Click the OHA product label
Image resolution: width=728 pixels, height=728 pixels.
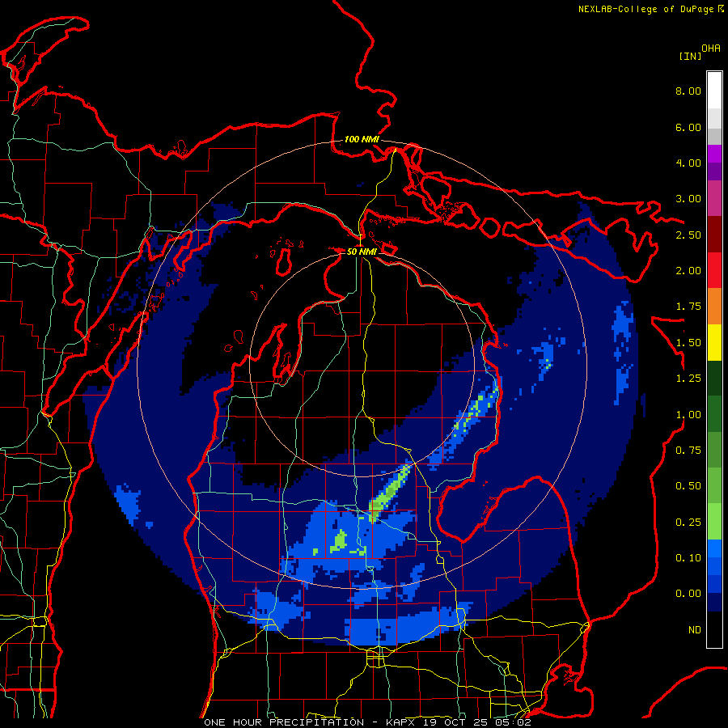coord(711,49)
